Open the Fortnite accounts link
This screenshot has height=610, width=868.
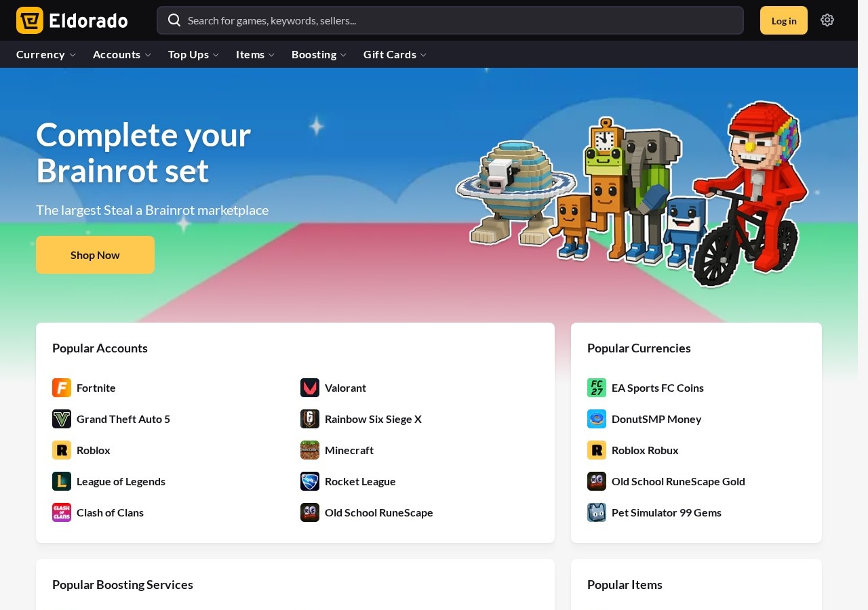coord(96,388)
